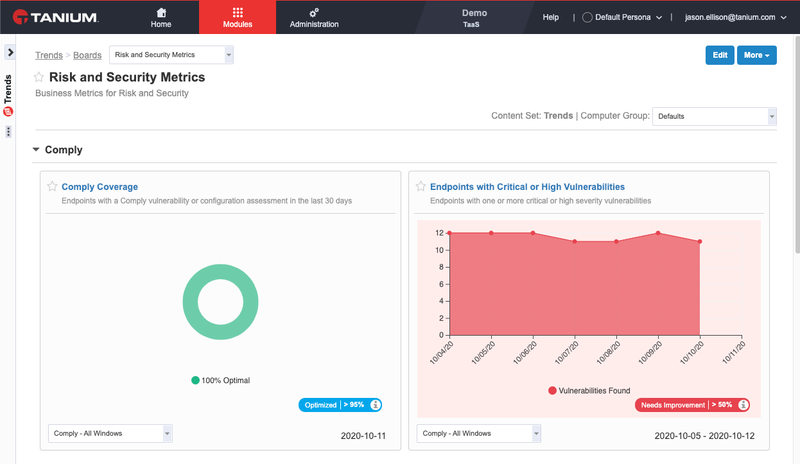Click the Tanium logo

(x=56, y=17)
